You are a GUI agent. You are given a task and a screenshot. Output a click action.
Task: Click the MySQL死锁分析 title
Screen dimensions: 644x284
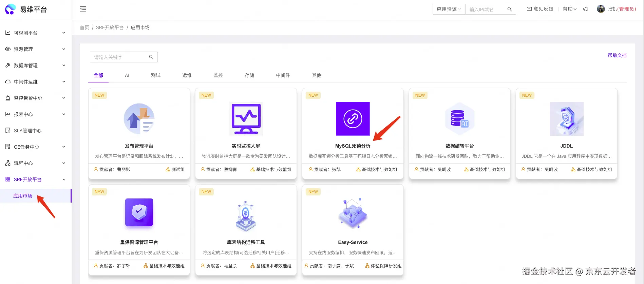pyautogui.click(x=353, y=146)
